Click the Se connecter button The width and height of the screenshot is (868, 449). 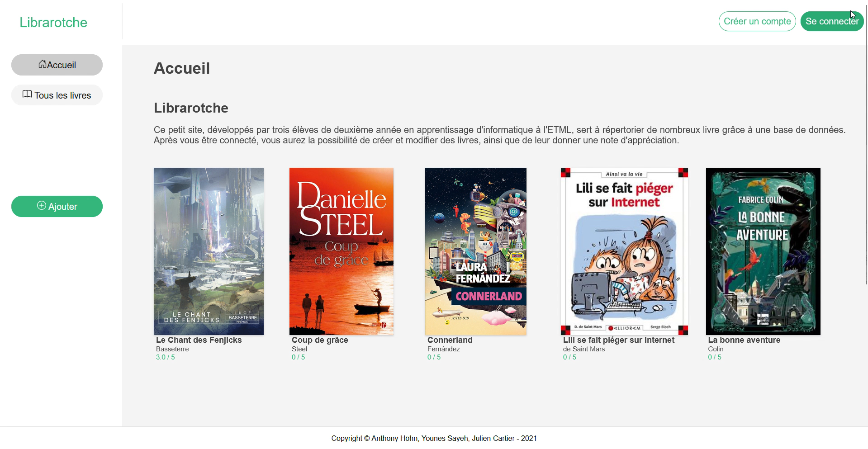click(832, 21)
